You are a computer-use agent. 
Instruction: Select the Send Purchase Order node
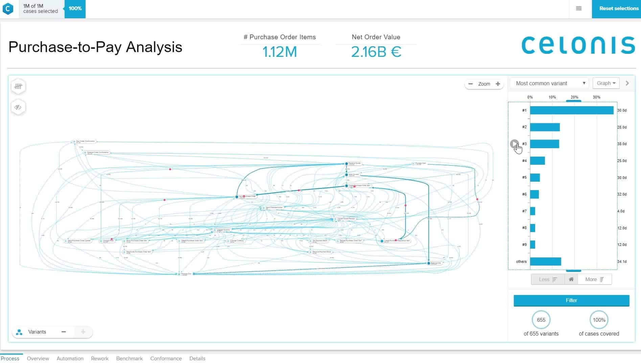tap(246, 197)
